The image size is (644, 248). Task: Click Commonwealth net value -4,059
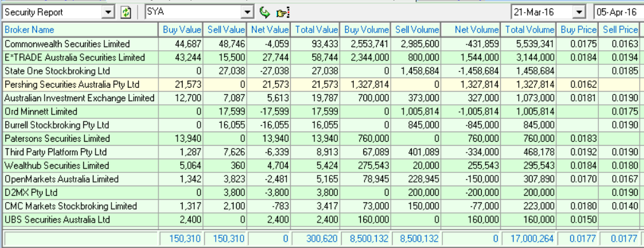point(277,44)
